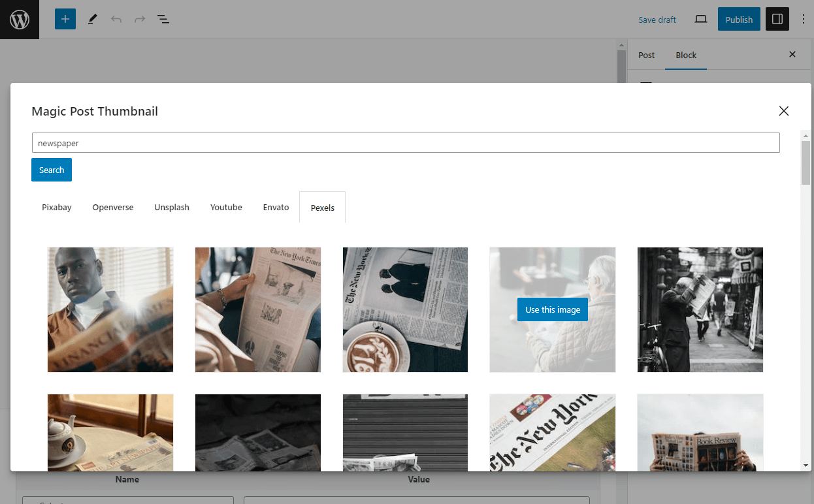Image resolution: width=814 pixels, height=504 pixels.
Task: Open the Document Overview list icon
Action: point(163,20)
